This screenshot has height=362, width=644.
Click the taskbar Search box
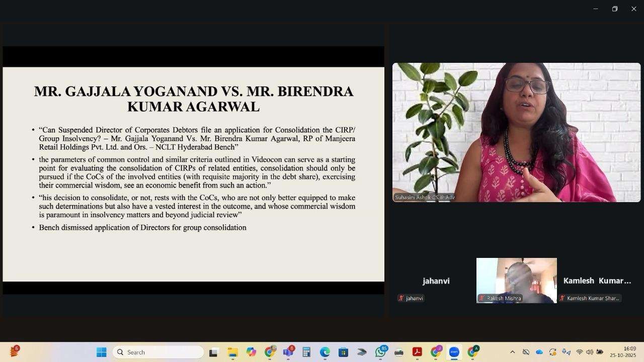click(158, 352)
